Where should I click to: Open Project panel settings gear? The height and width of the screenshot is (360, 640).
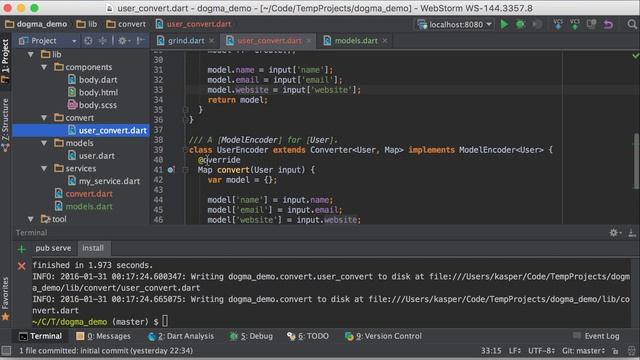tap(123, 40)
